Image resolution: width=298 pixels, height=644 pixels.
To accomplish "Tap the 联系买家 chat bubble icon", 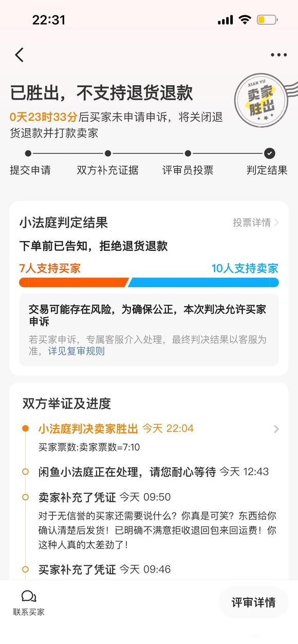I will tap(29, 596).
